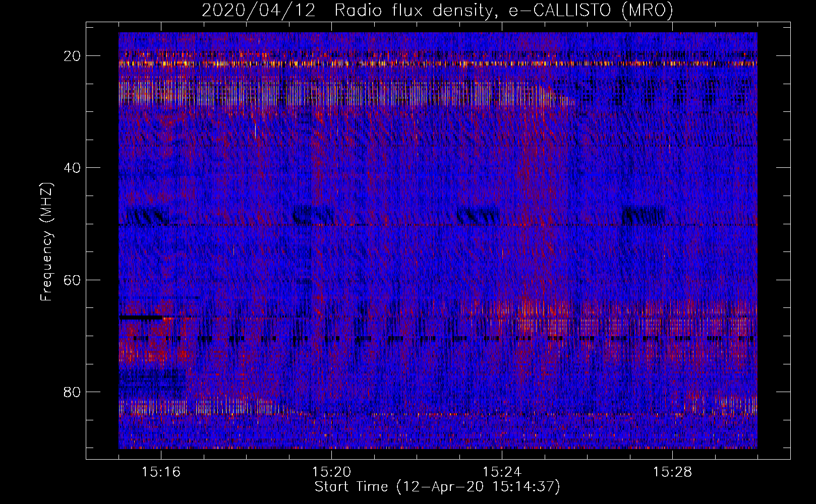Click the 'Start Time (12-Apr-20 15:14:37)' label

[x=437, y=487]
